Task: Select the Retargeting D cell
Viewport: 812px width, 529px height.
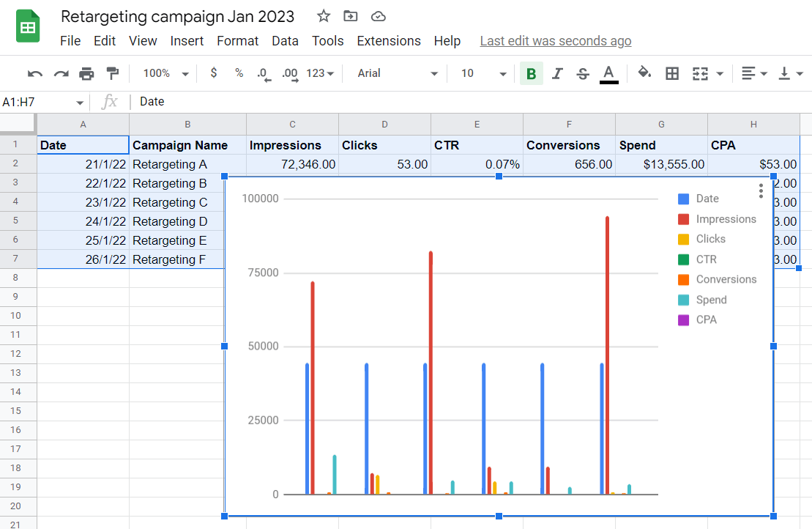Action: (177, 221)
